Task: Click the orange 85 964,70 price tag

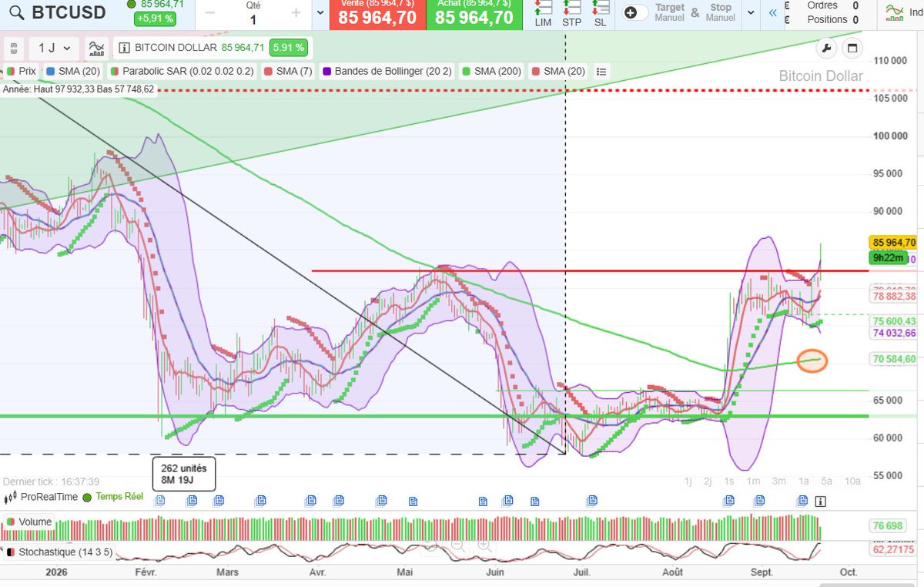Action: coord(894,243)
